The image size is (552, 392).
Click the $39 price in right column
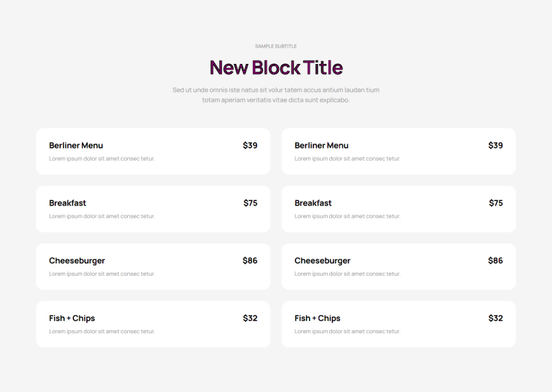coord(495,145)
